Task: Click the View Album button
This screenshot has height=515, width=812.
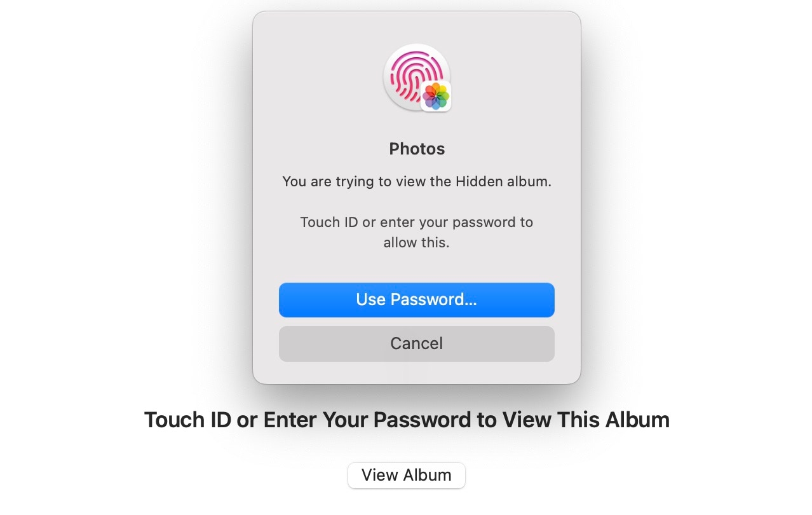Action: point(407,476)
